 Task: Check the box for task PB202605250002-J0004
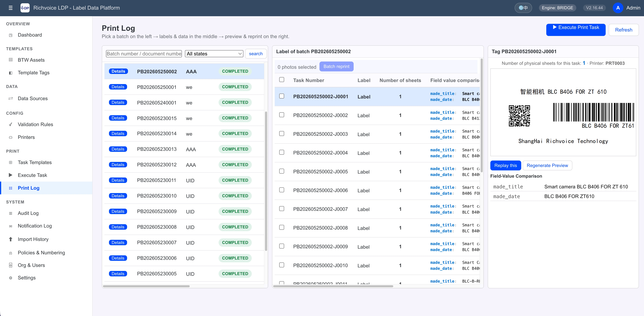282,153
